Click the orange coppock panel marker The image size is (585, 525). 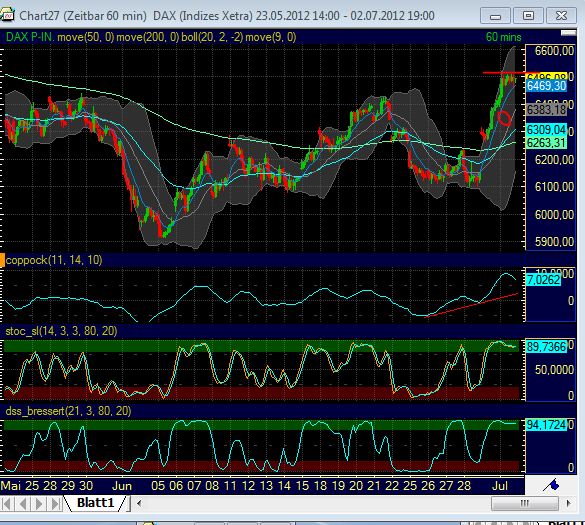(x=2, y=260)
